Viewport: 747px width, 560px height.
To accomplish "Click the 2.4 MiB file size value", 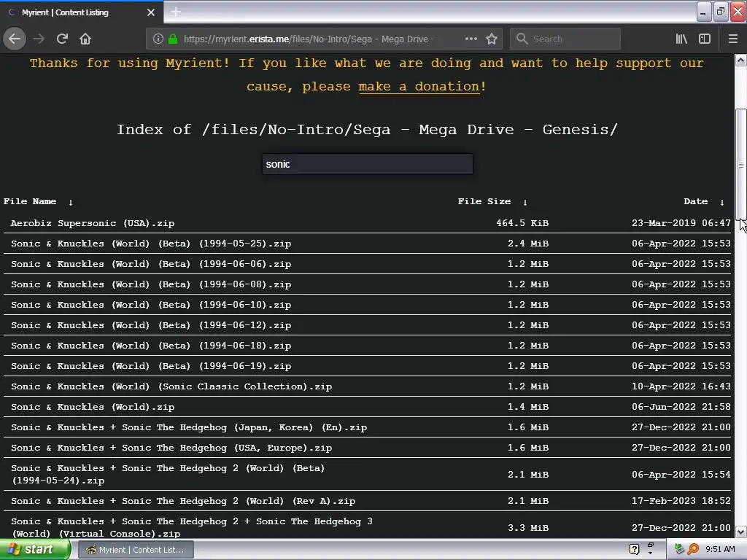I will click(528, 244).
